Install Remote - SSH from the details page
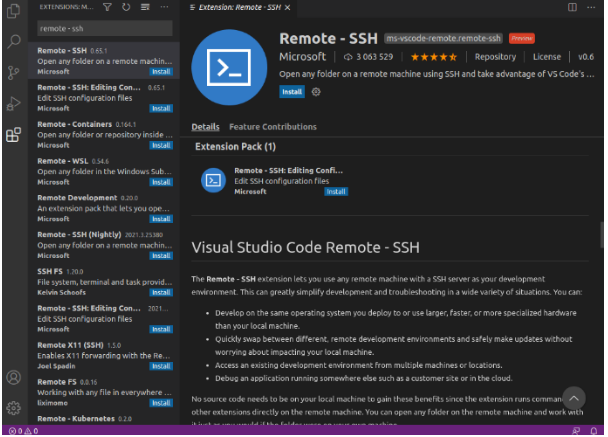The image size is (608, 437). 292,91
